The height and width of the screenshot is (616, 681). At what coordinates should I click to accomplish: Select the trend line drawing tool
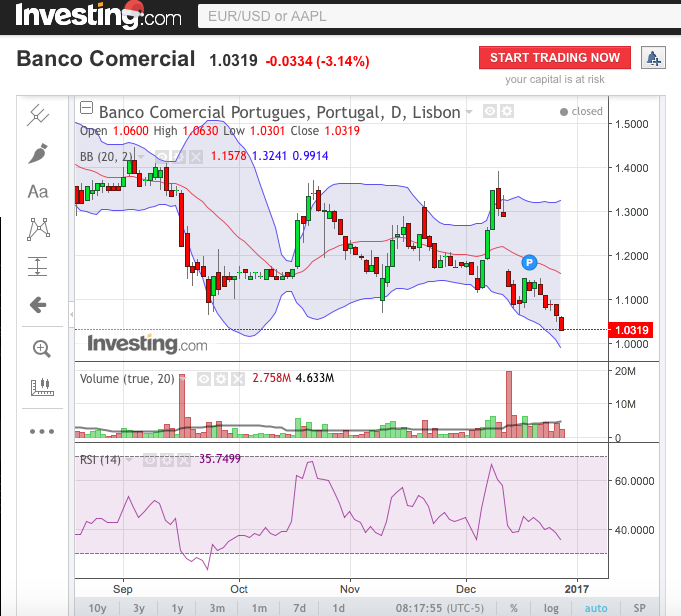click(38, 115)
